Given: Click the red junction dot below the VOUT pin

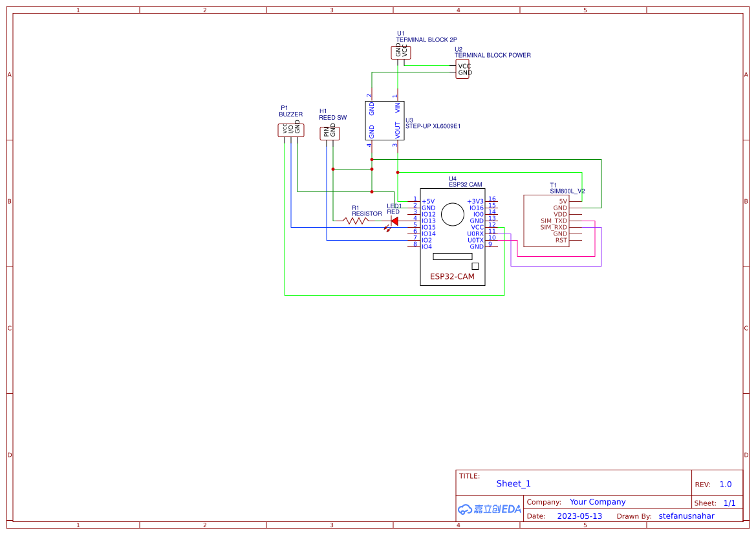Looking at the screenshot, I should 397,172.
